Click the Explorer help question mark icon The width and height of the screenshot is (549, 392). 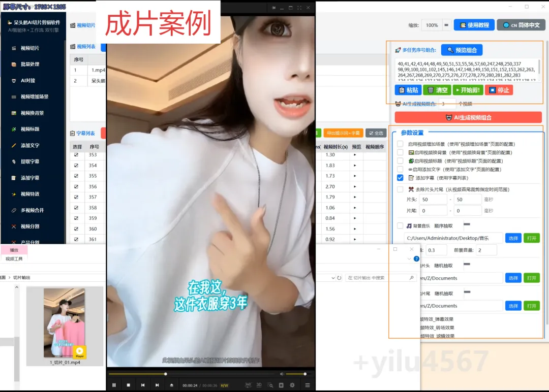click(416, 259)
